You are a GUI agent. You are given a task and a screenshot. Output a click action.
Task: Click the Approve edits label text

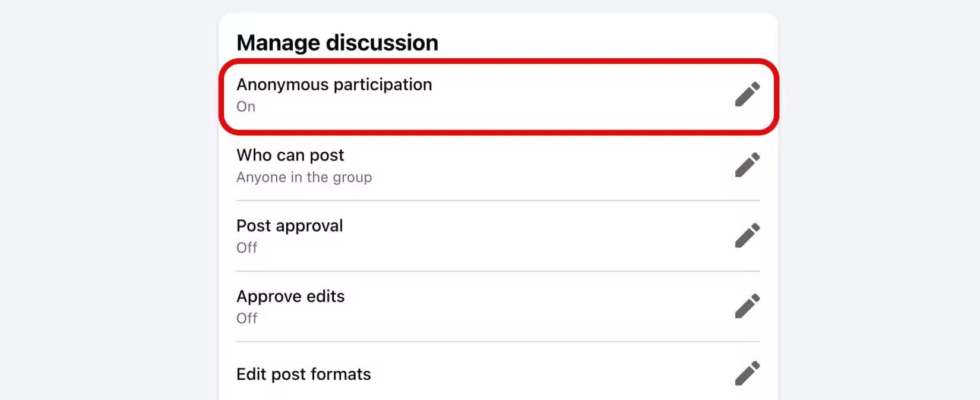290,297
